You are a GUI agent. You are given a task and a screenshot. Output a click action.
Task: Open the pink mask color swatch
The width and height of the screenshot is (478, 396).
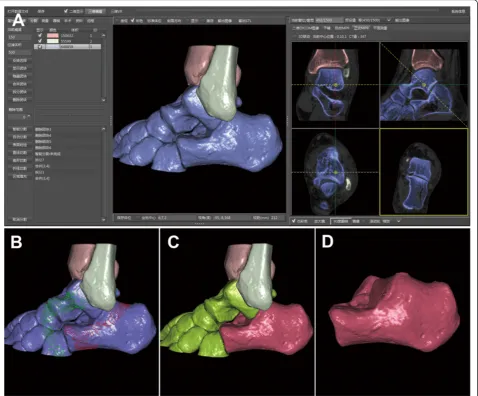point(53,35)
